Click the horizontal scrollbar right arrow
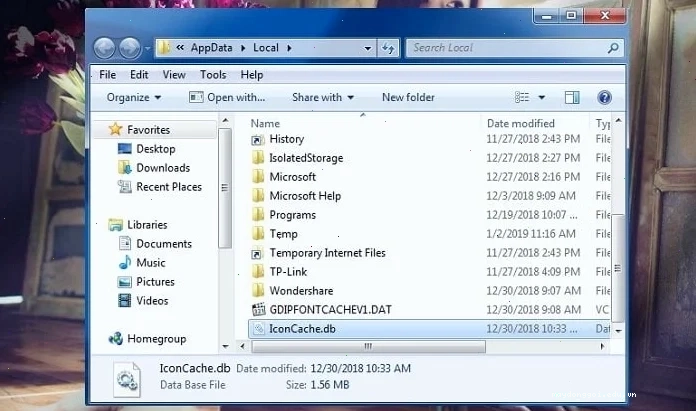 tap(602, 346)
